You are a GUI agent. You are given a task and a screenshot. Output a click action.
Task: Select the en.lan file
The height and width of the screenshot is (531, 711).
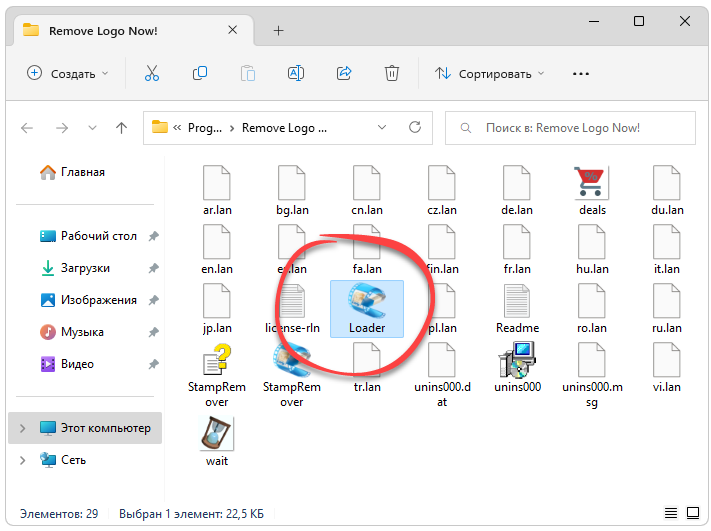pyautogui.click(x=217, y=250)
